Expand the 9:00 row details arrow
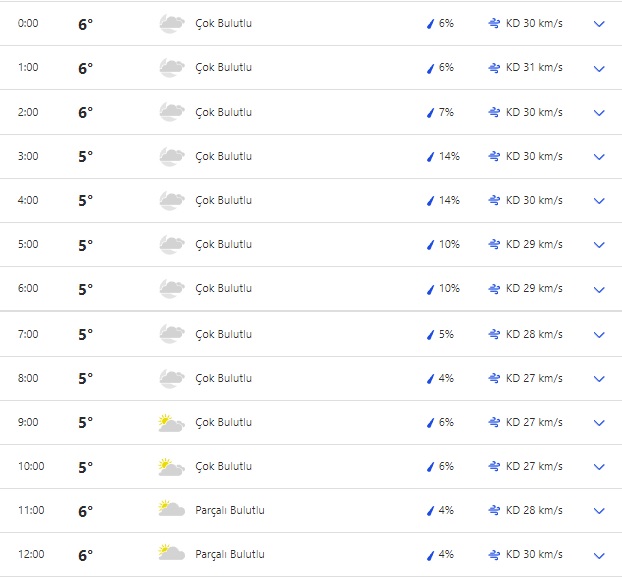The width and height of the screenshot is (622, 578). click(x=599, y=423)
